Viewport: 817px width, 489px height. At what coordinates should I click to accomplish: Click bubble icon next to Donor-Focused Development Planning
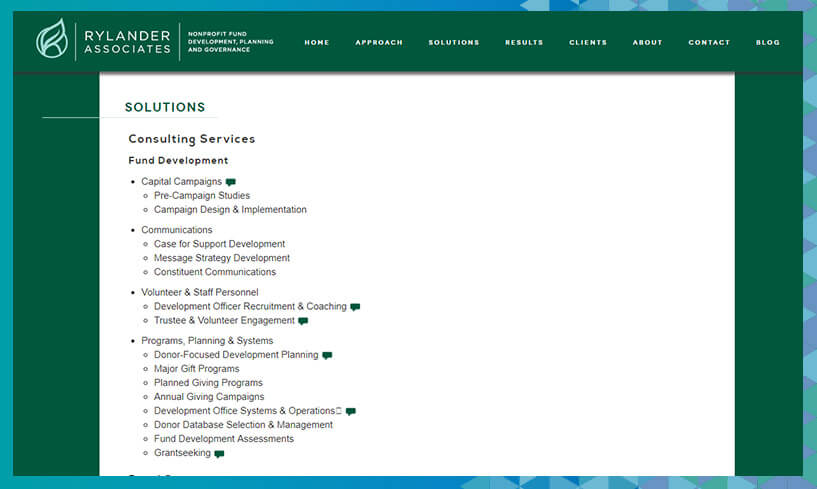coord(327,355)
